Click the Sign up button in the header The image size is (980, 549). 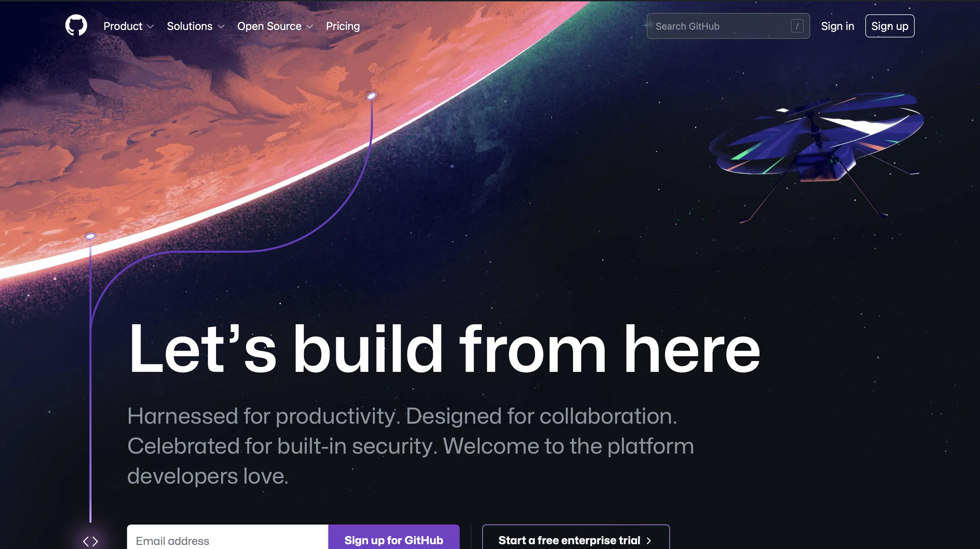890,26
